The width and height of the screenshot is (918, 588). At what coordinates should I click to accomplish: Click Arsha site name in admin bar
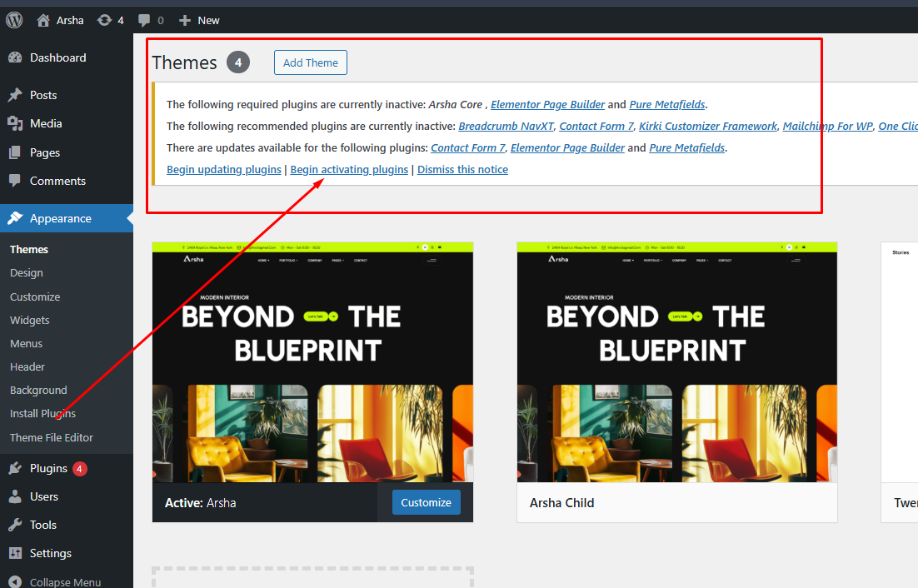tap(70, 21)
